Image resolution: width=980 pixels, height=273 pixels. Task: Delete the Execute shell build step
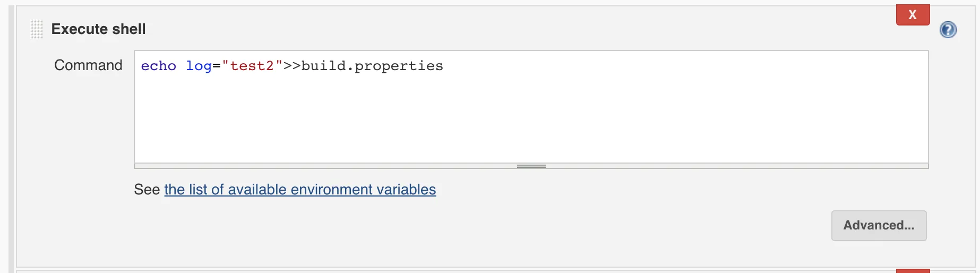click(913, 15)
